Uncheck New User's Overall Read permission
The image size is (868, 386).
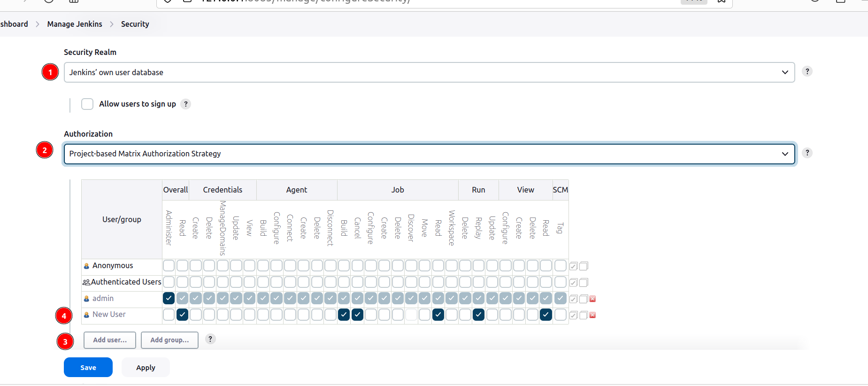pyautogui.click(x=182, y=315)
